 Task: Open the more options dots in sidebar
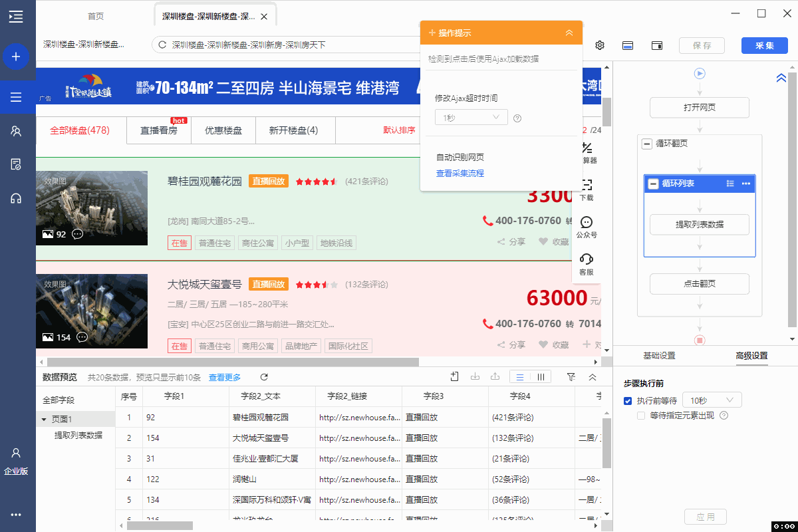point(16,514)
